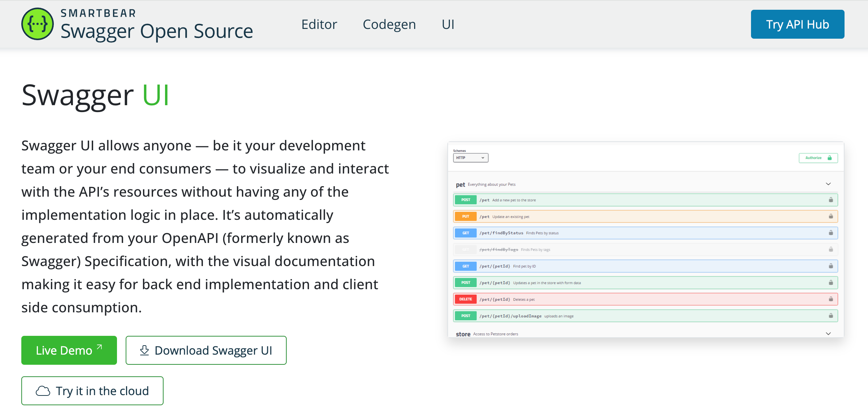Expand the POST /pet Add a new pet operation
This screenshot has width=868, height=415.
[x=614, y=200]
